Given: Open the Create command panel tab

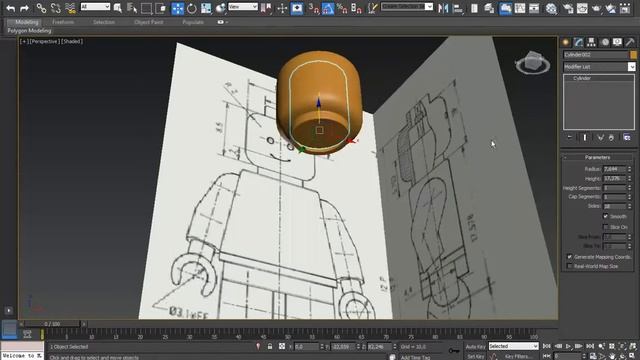Looking at the screenshot, I should 566,42.
